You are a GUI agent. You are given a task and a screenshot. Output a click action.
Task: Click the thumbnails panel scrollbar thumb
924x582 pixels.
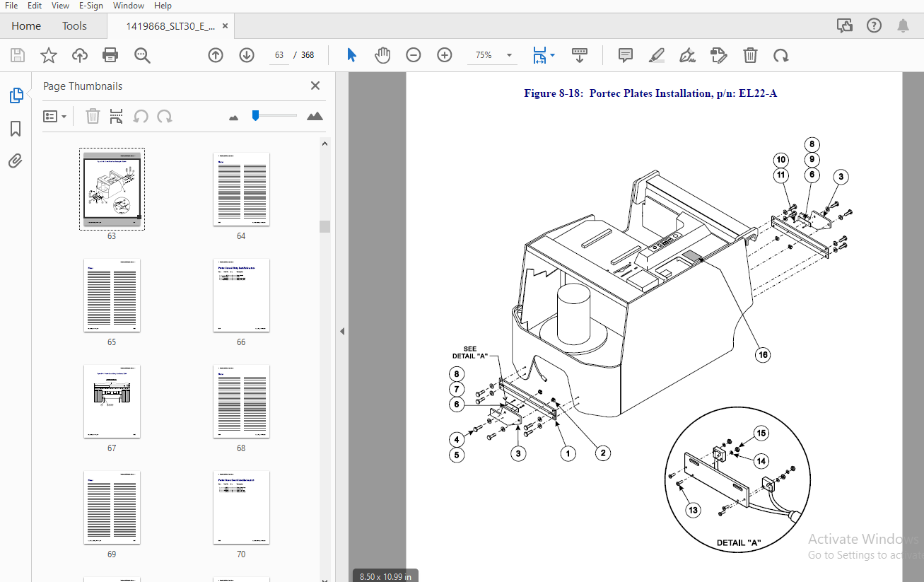point(325,226)
